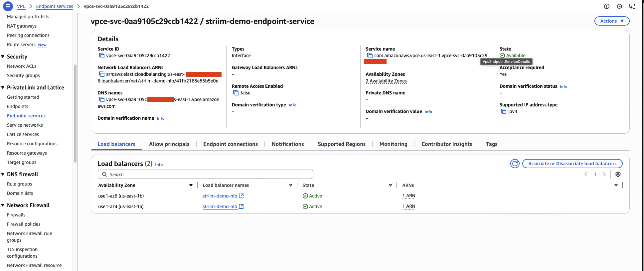The height and width of the screenshot is (271, 644).
Task: Copy the Remote Access Enabled value
Action: click(236, 93)
